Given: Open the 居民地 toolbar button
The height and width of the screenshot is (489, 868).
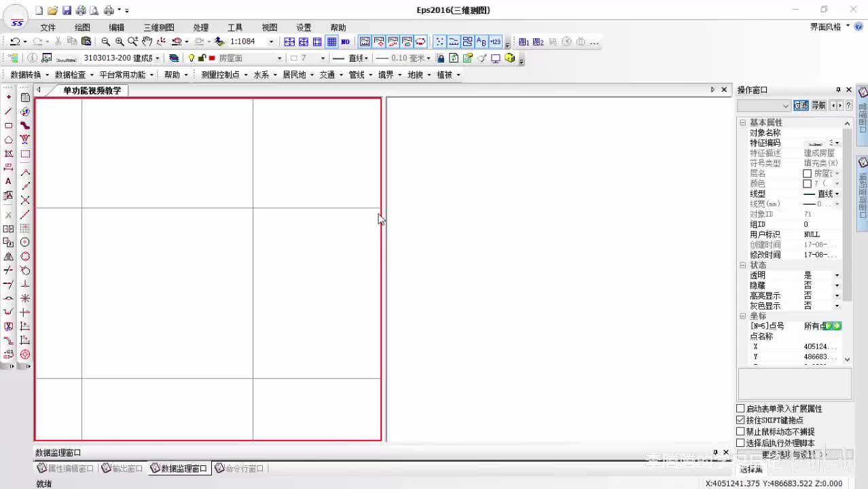Looking at the screenshot, I should (298, 75).
